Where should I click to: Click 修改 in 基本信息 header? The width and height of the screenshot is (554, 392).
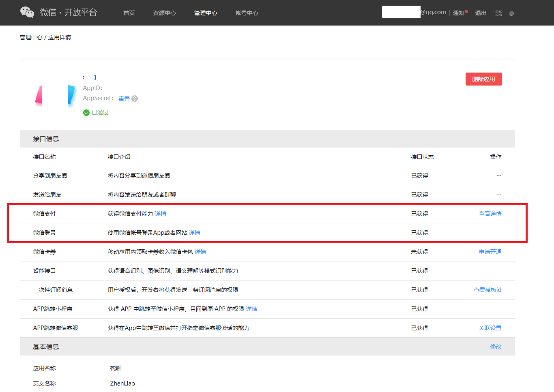pyautogui.click(x=496, y=347)
